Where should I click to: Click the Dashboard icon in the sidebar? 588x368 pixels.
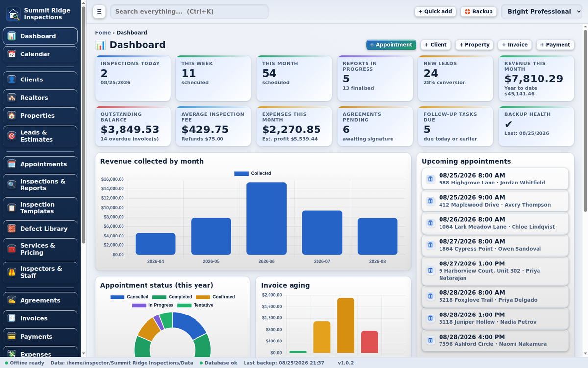[x=12, y=36]
